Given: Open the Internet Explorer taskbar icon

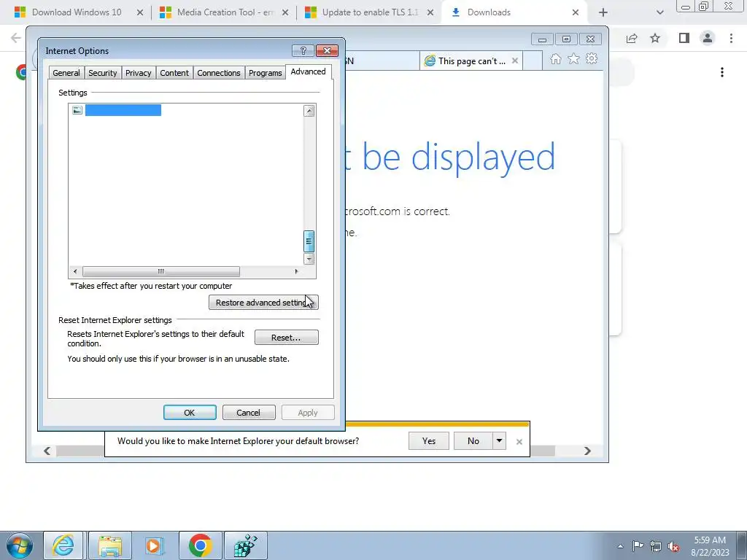Looking at the screenshot, I should 63,545.
